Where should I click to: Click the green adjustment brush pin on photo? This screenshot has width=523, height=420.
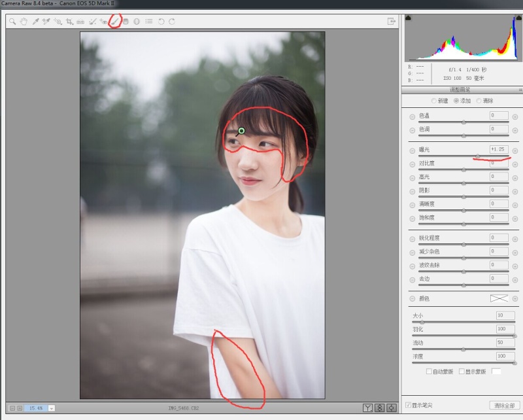241,131
